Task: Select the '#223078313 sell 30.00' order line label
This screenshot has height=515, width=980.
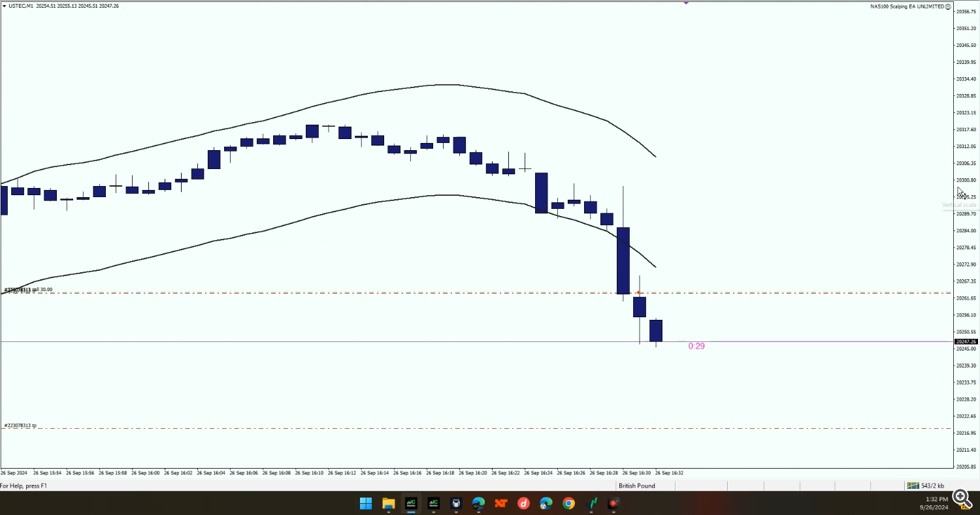Action: click(x=28, y=289)
